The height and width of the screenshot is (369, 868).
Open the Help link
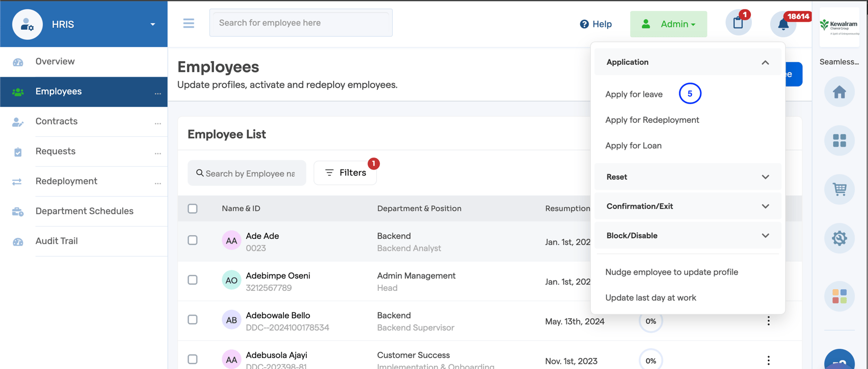(x=595, y=24)
